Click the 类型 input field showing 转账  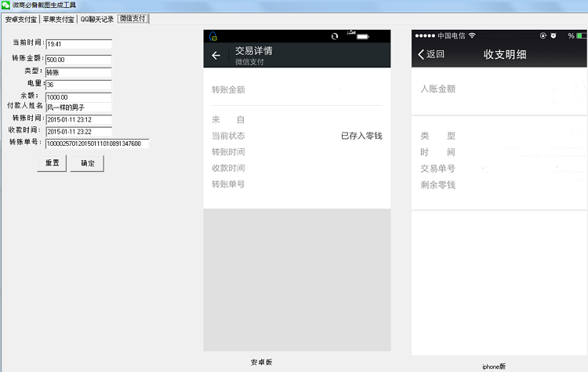click(78, 72)
